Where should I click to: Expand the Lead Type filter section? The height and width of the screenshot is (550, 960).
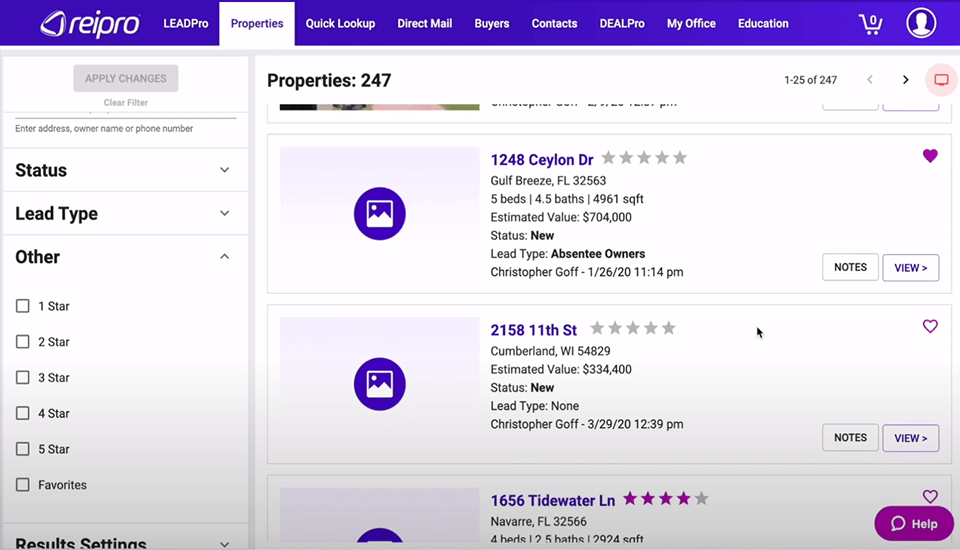click(126, 213)
